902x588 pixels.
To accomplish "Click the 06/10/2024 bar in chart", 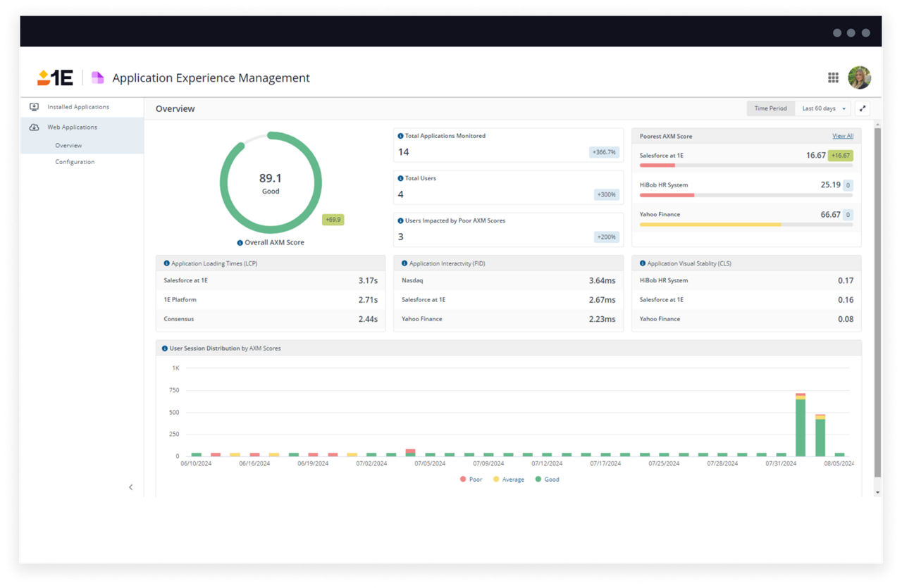I will tap(196, 454).
